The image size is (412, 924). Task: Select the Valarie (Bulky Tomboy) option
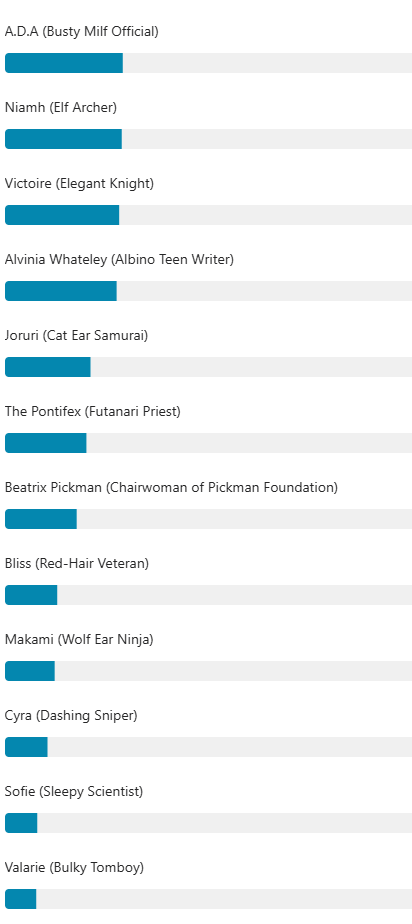tap(74, 868)
